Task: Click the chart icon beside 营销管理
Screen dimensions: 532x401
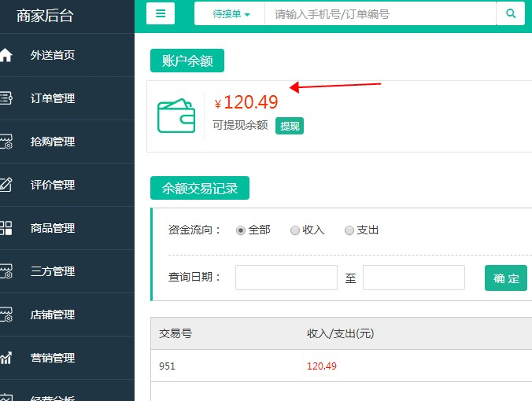Action: pyautogui.click(x=6, y=358)
